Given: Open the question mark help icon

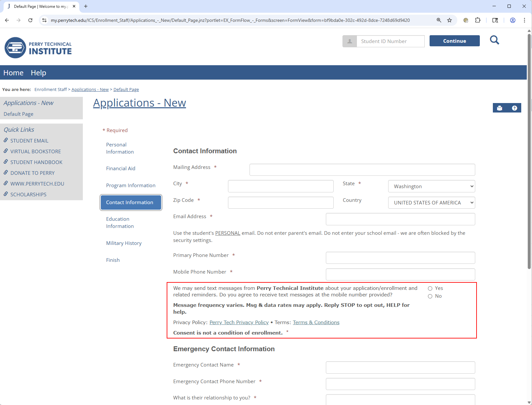Looking at the screenshot, I should coord(514,108).
